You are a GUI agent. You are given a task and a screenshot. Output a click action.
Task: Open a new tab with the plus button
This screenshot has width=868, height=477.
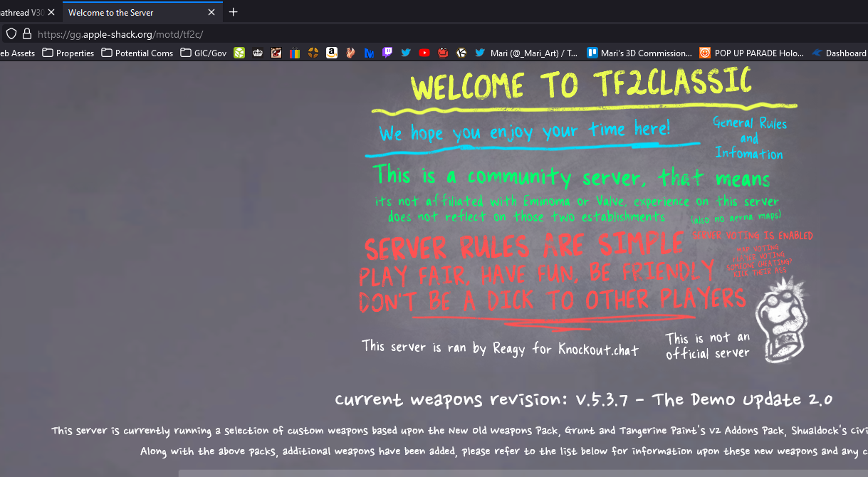coord(234,12)
